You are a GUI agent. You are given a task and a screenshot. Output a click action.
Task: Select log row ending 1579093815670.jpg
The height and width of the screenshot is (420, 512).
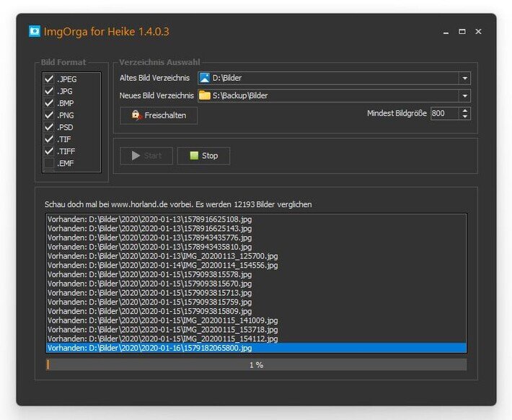pos(256,284)
